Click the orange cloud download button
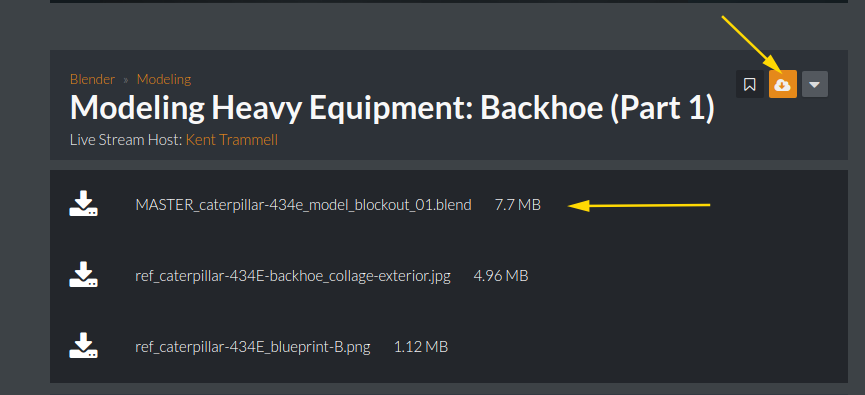Screen dimensions: 865x395 783,84
